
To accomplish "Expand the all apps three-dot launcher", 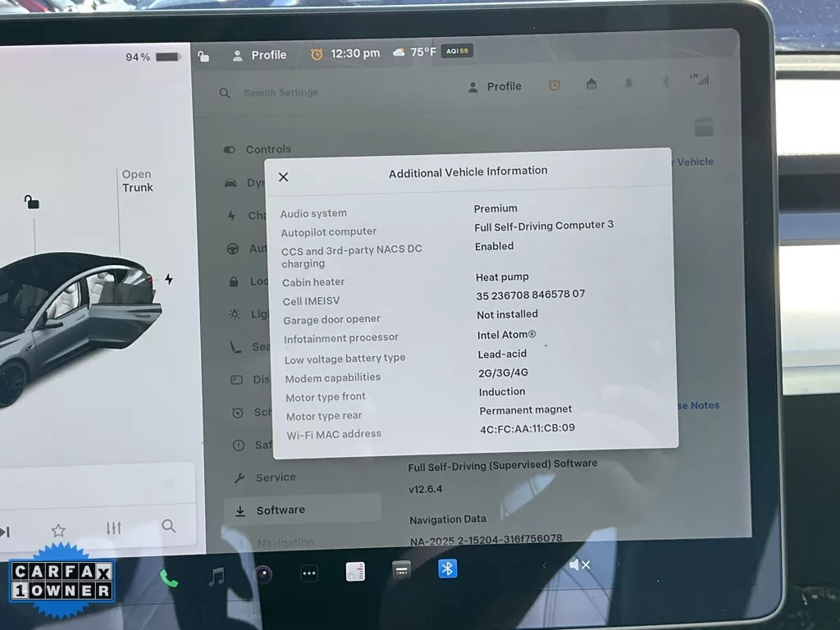I will click(309, 573).
